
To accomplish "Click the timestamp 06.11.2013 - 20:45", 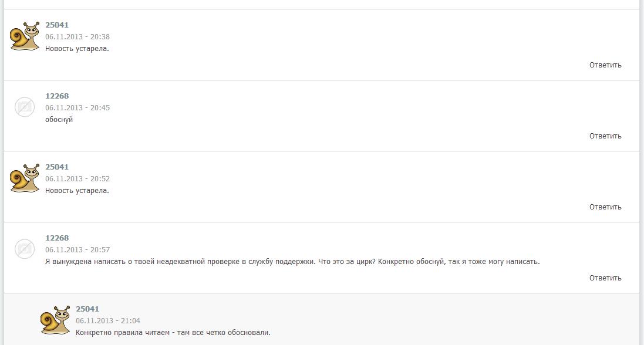I will [x=77, y=108].
